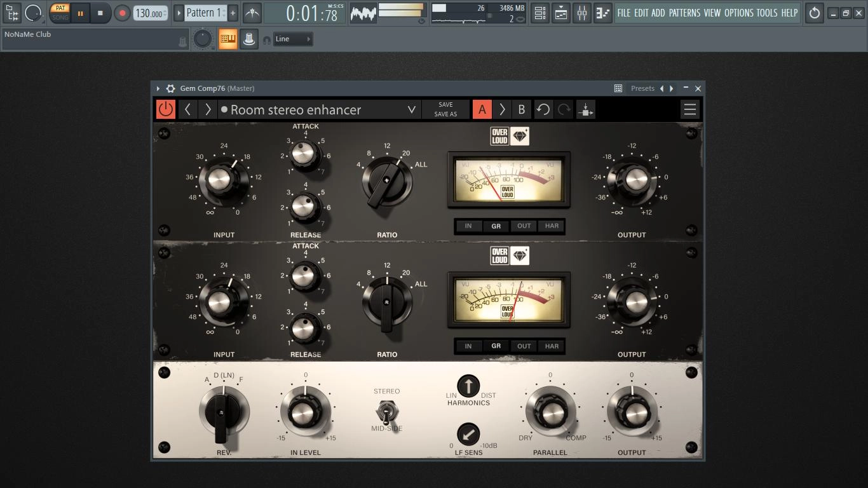868x488 pixels.
Task: Open the Line snap dropdown
Action: point(292,39)
